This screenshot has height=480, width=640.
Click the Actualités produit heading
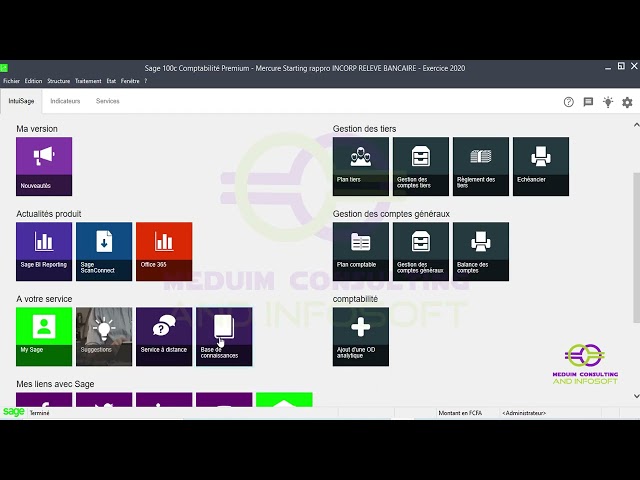click(x=49, y=214)
